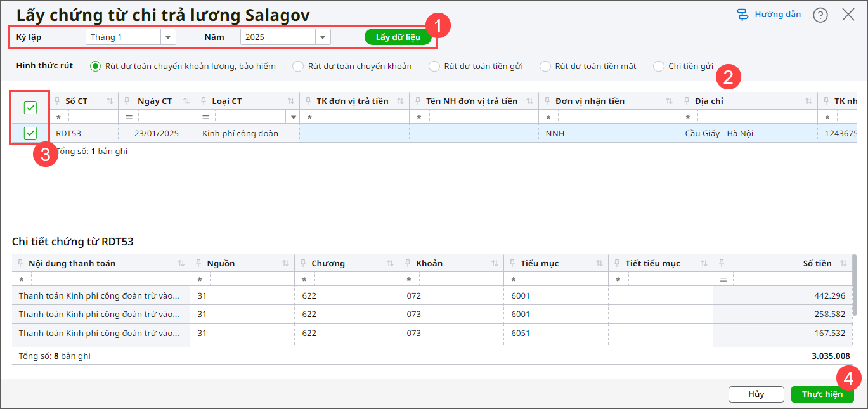Image resolution: width=868 pixels, height=409 pixels.
Task: Click the NNH recipient cell
Action: tap(608, 133)
